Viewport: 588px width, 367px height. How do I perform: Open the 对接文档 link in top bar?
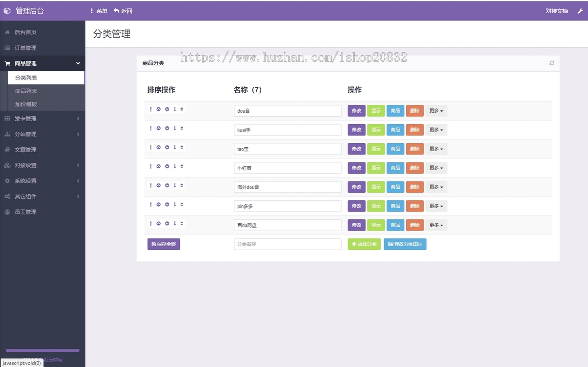[557, 11]
